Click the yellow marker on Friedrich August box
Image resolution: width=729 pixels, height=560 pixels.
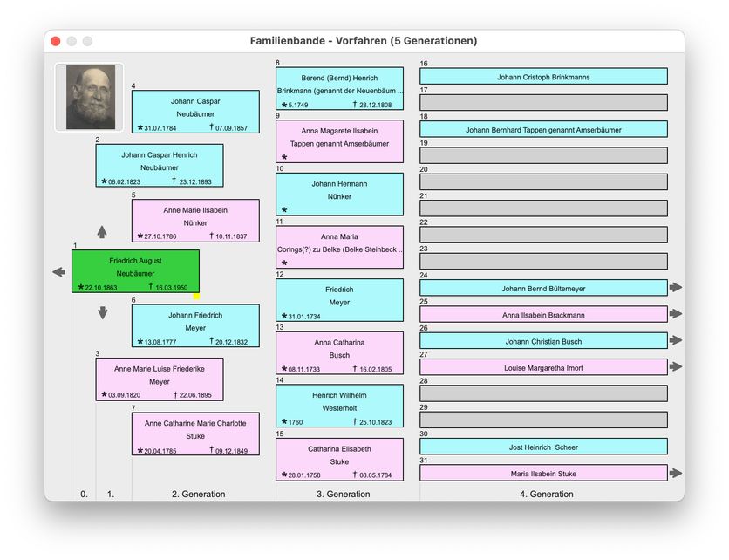tap(196, 297)
